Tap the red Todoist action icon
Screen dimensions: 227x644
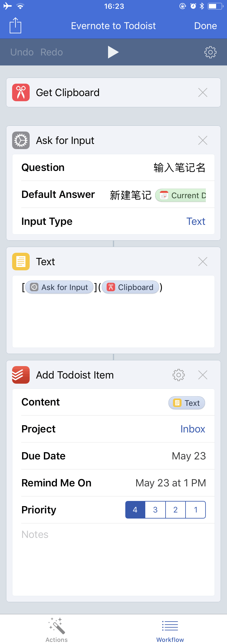[x=21, y=375]
